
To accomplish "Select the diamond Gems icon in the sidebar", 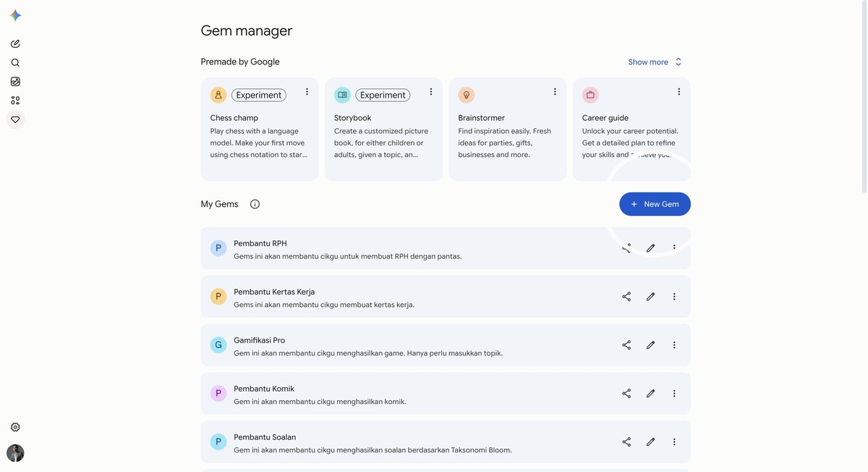I will coord(15,119).
